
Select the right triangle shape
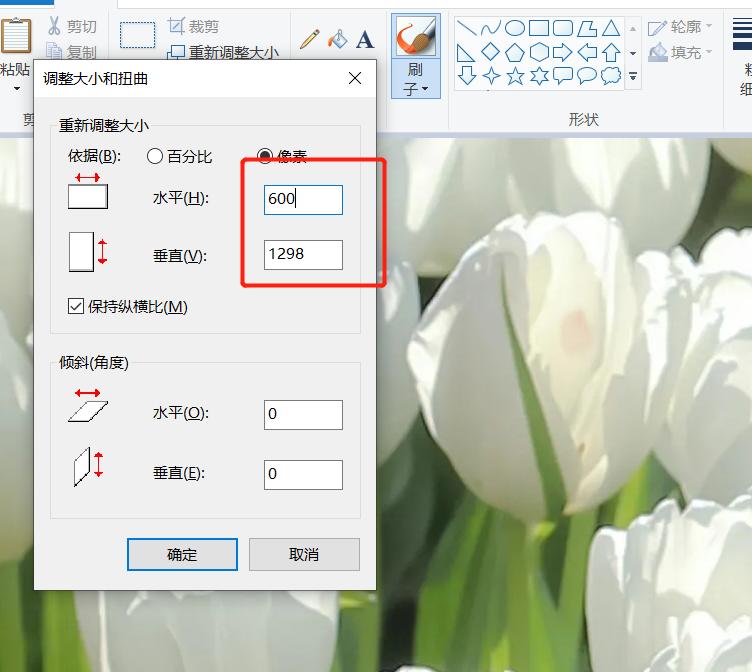[x=465, y=53]
